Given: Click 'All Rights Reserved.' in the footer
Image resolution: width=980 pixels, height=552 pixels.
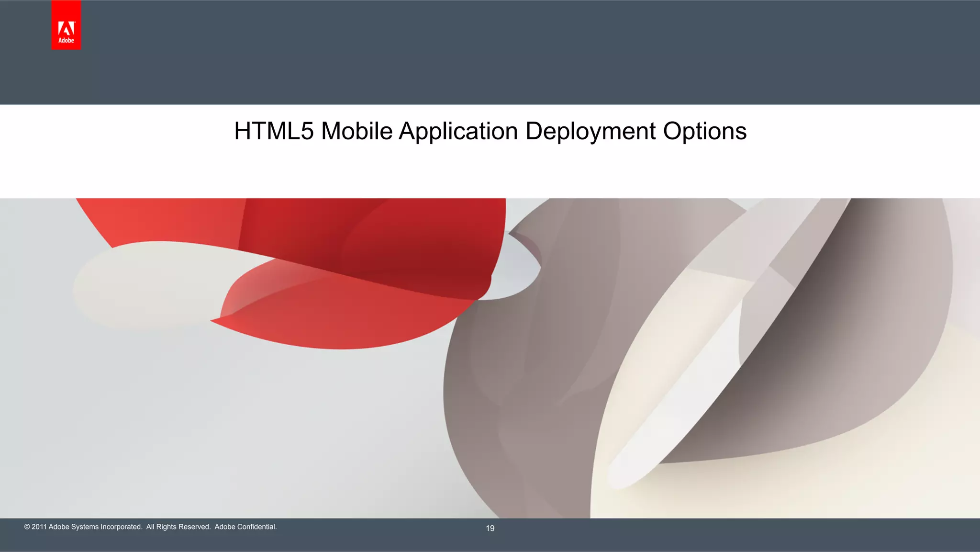Looking at the screenshot, I should click(178, 527).
